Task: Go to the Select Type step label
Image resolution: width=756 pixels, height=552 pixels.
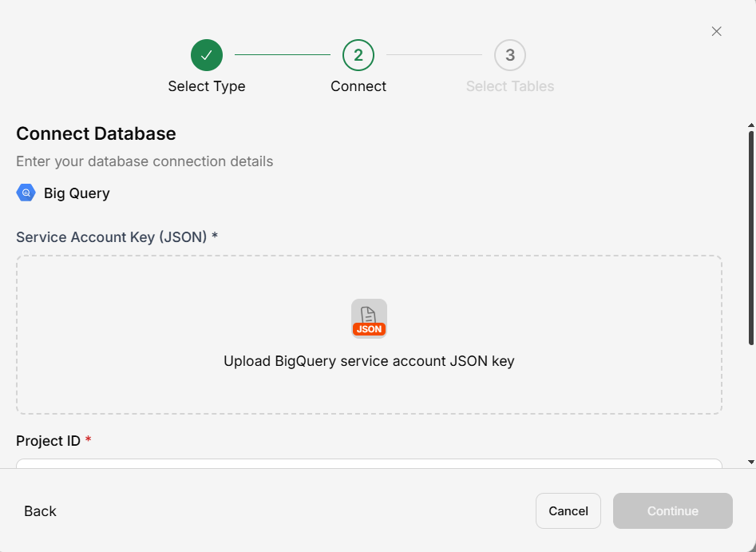Action: pos(207,86)
